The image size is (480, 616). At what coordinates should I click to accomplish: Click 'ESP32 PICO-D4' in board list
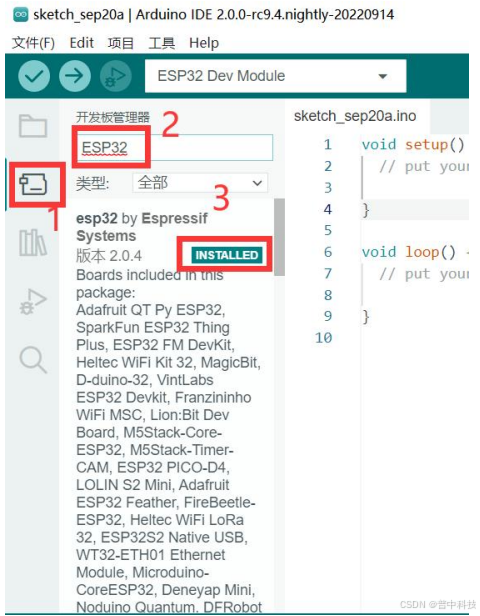[x=172, y=467]
